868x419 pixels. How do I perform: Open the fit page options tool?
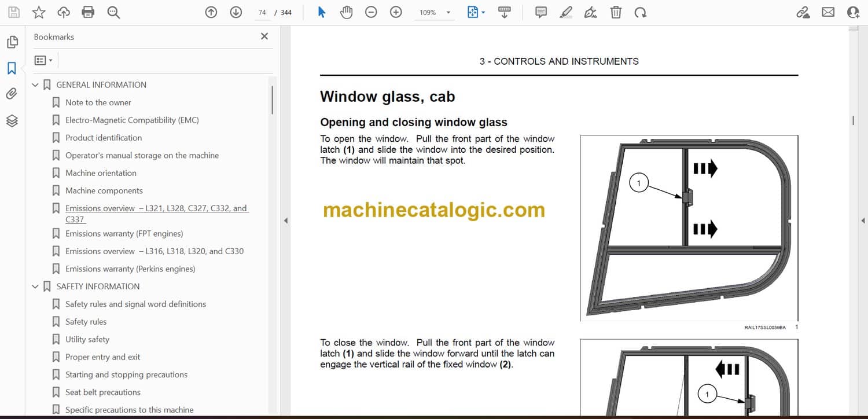[x=476, y=12]
